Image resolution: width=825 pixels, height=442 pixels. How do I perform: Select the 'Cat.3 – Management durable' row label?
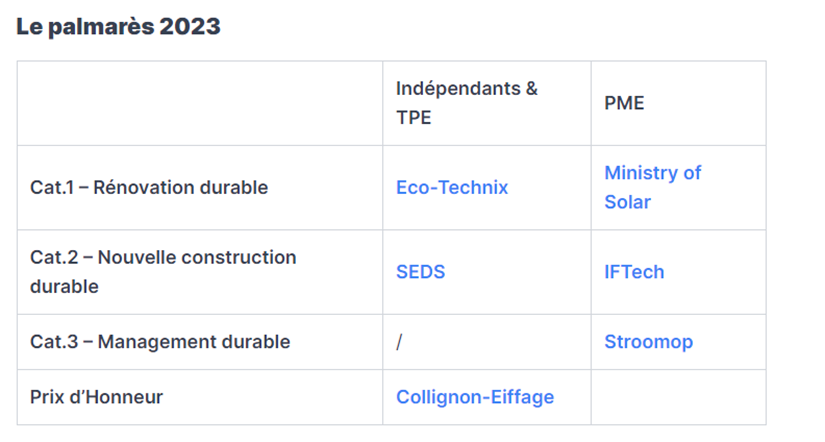point(160,342)
